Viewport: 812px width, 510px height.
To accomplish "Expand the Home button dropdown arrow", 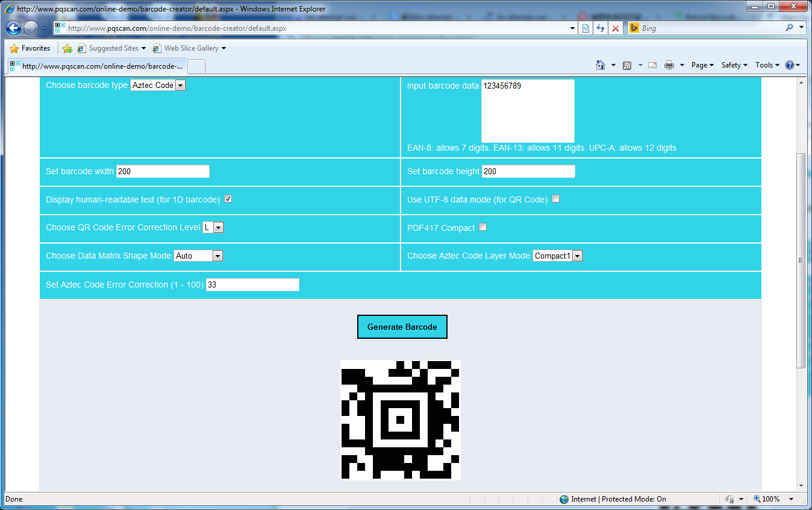I will (x=613, y=65).
